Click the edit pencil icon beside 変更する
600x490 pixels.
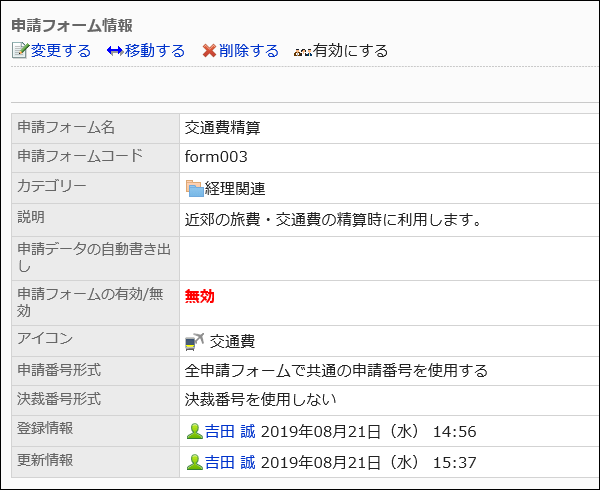[x=20, y=50]
